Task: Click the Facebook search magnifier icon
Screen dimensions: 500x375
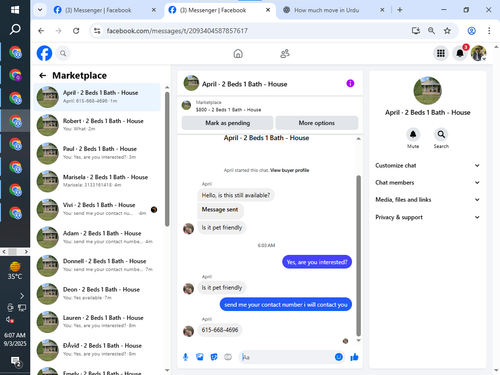Action: (63, 53)
